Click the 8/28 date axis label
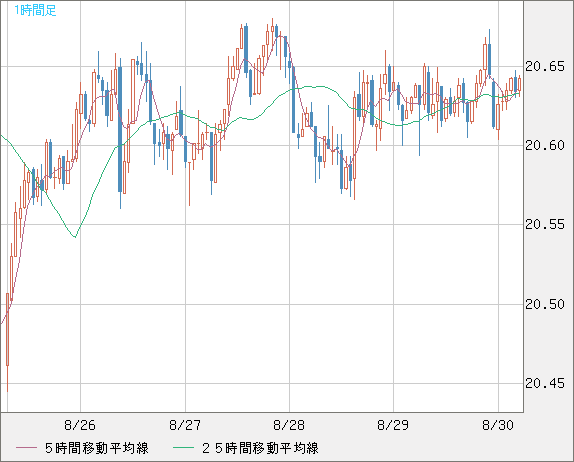The image size is (574, 462). point(289,425)
